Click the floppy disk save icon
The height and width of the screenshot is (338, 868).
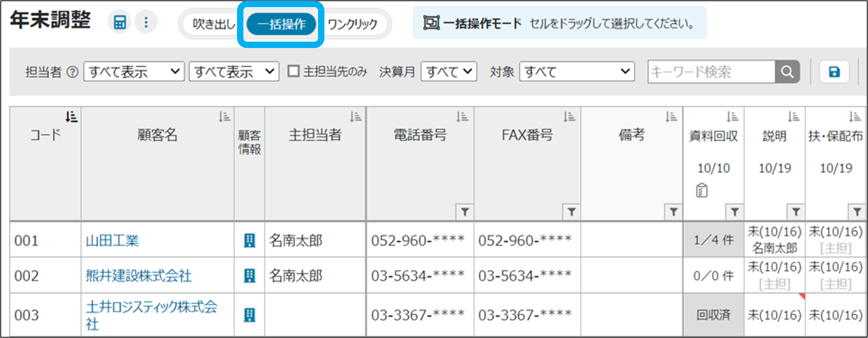pyautogui.click(x=834, y=72)
